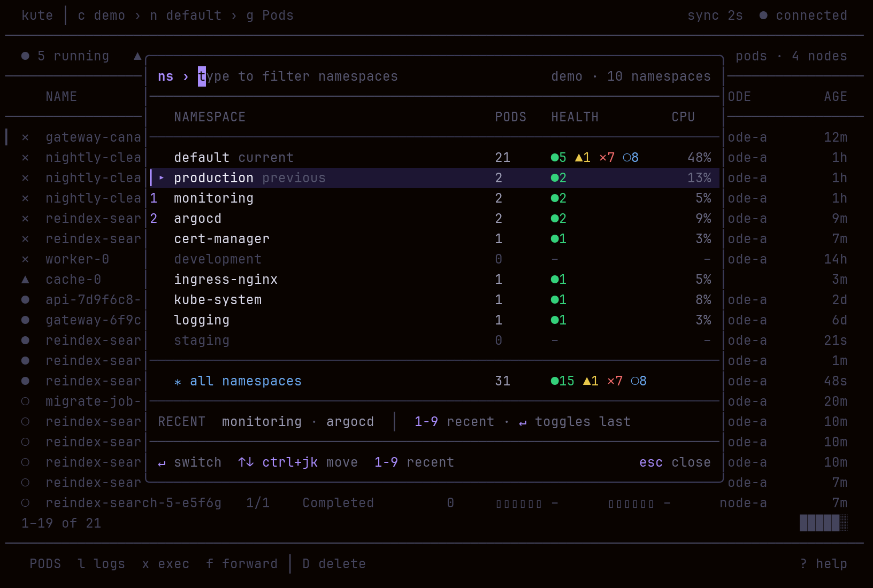Click hollow circle on migrate-job row

pos(25,401)
